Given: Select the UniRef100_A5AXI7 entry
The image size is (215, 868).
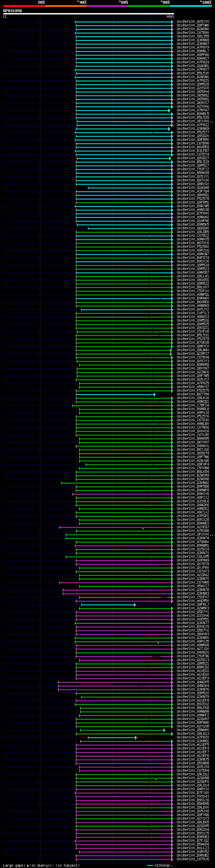Looking at the screenshot, I should pyautogui.click(x=193, y=586).
